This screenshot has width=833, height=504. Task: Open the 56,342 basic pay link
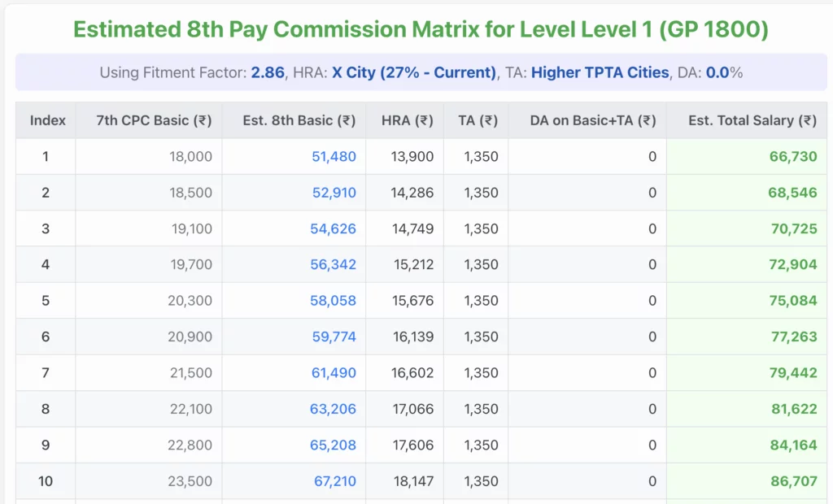(335, 264)
